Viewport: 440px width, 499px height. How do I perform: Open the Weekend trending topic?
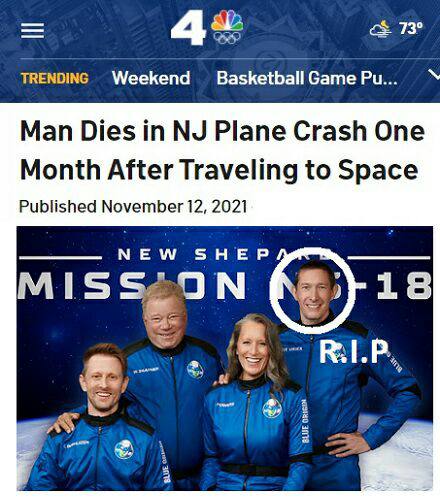pyautogui.click(x=151, y=78)
